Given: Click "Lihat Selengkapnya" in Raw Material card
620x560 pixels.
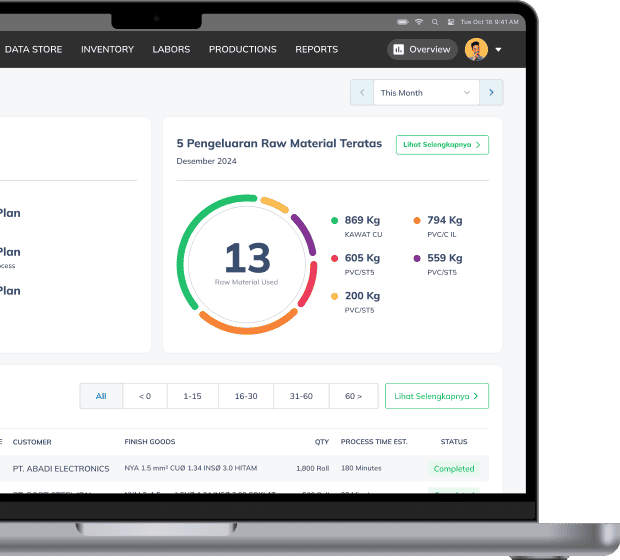Looking at the screenshot, I should tap(442, 145).
